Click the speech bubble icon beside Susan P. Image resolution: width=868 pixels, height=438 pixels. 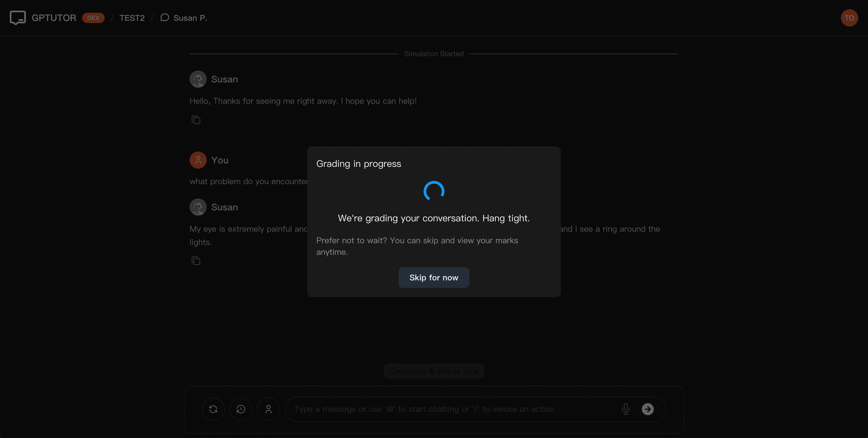165,18
